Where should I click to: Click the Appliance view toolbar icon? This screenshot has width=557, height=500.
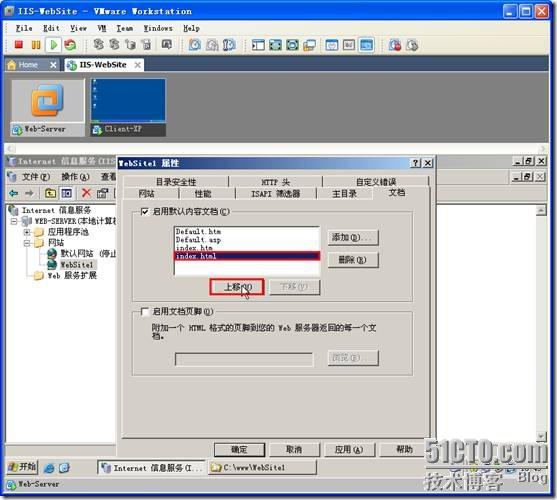click(x=349, y=45)
